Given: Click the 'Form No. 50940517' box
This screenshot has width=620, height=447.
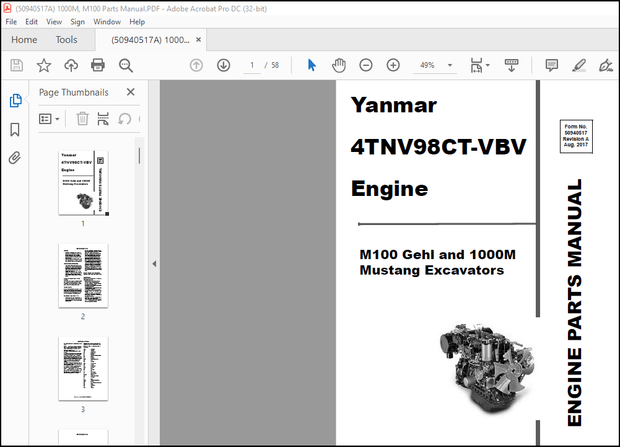Looking at the screenshot, I should [x=576, y=136].
